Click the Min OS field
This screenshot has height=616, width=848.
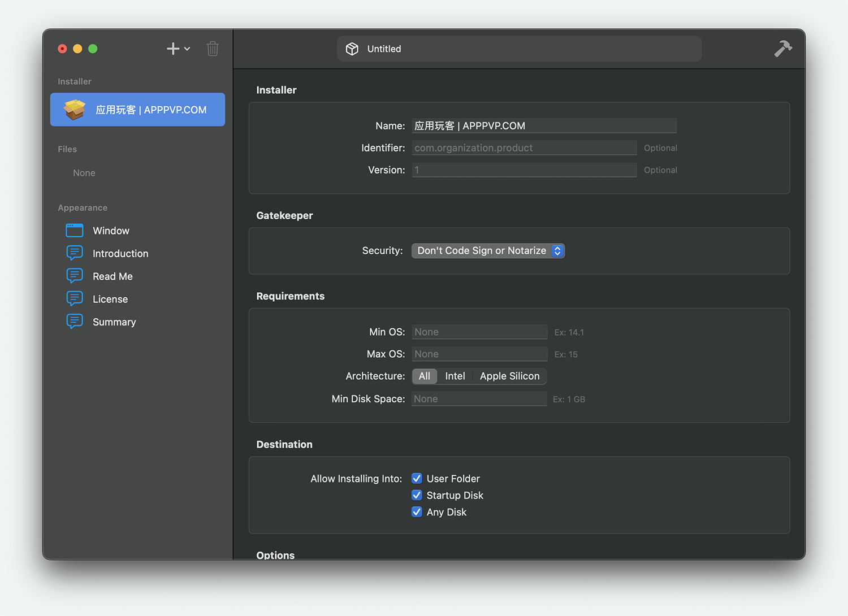(x=479, y=332)
